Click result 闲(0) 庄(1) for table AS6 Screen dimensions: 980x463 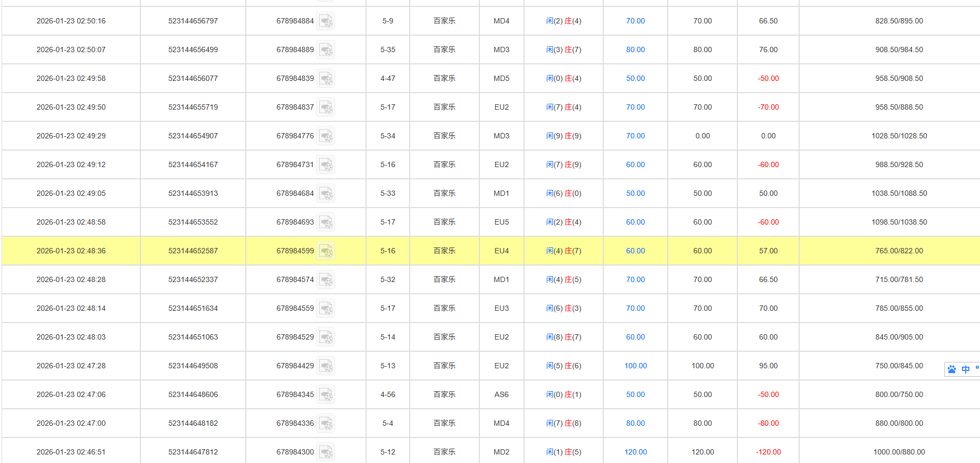click(x=563, y=395)
